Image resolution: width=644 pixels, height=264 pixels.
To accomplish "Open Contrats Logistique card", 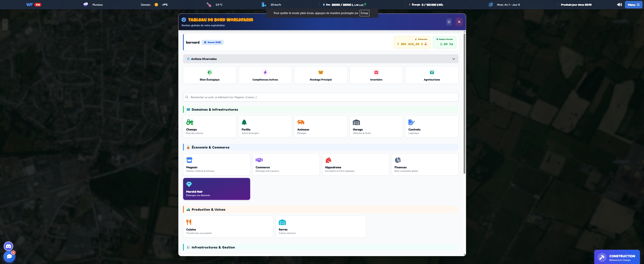I will click(432, 127).
